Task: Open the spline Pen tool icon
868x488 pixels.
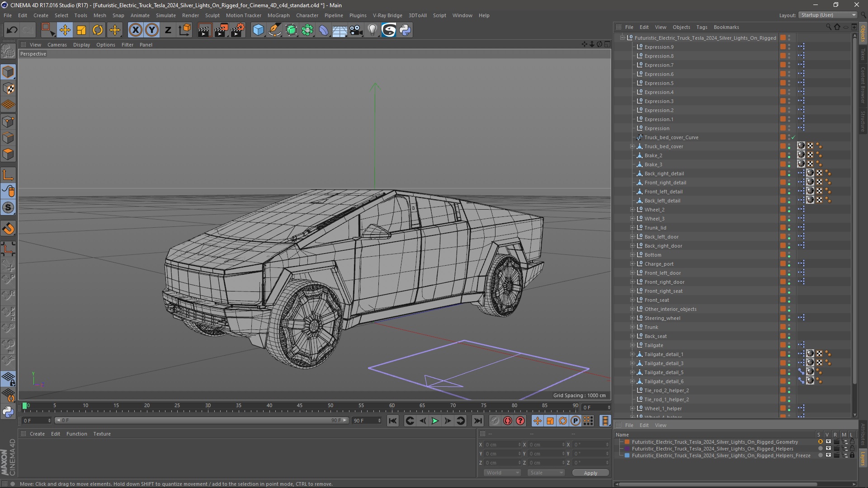Action: coord(275,30)
